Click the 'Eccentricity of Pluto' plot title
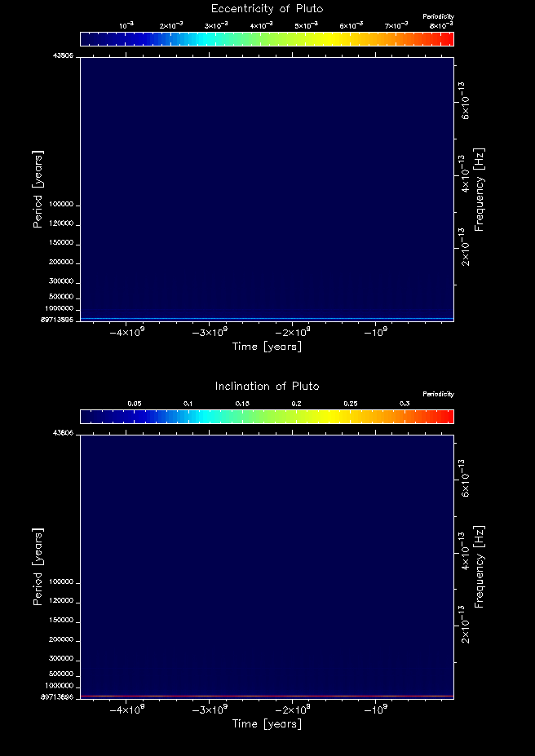 pos(267,9)
